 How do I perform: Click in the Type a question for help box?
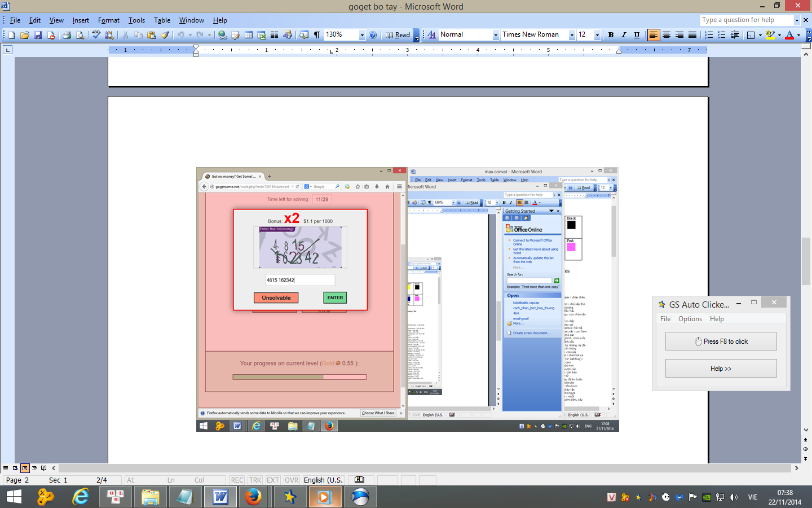click(x=747, y=20)
